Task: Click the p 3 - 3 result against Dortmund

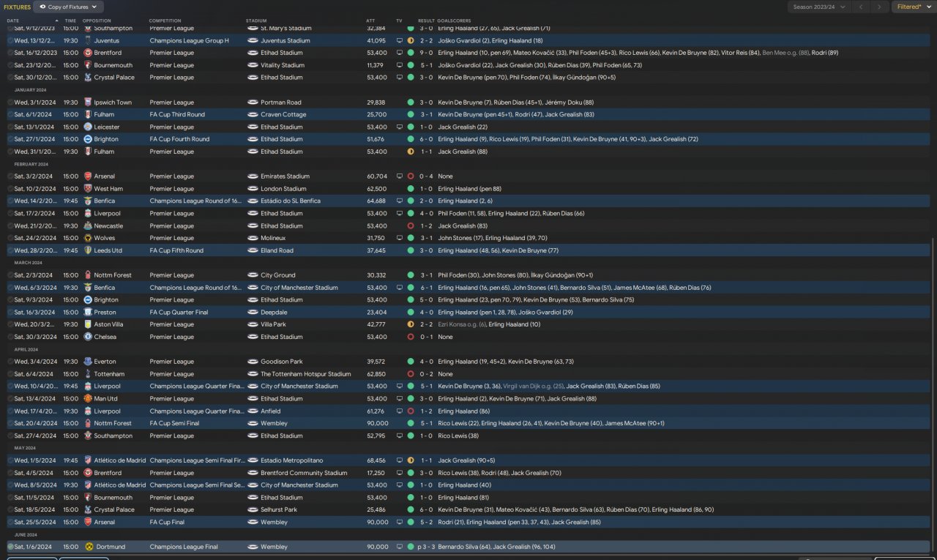Action: coord(428,547)
